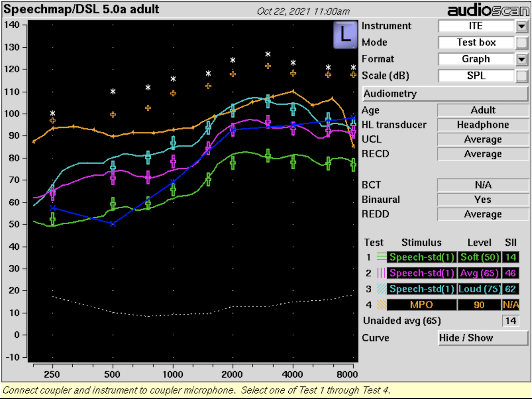This screenshot has width=532, height=399.
Task: Select Test 3 Speech-std(1) stimulus
Action: (422, 289)
